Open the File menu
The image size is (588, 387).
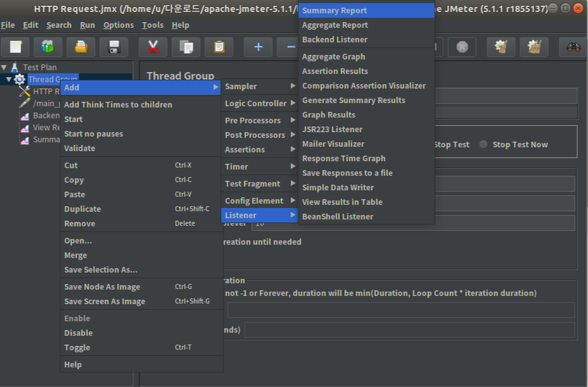(8, 25)
